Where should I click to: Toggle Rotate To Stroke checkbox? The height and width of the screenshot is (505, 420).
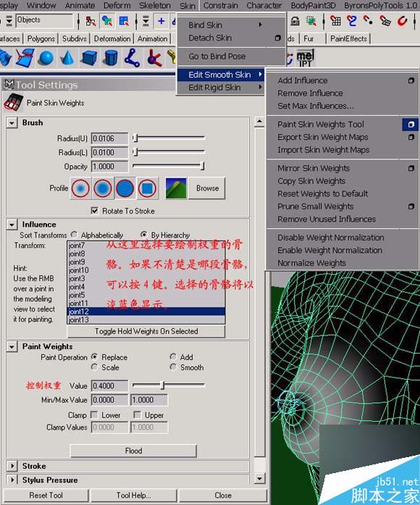[94, 211]
